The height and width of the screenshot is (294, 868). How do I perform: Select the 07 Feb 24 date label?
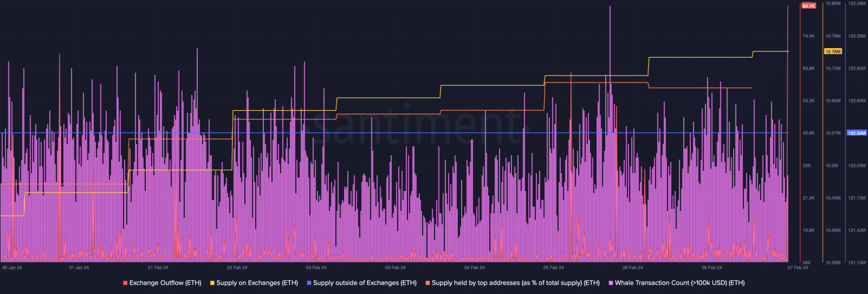(798, 267)
